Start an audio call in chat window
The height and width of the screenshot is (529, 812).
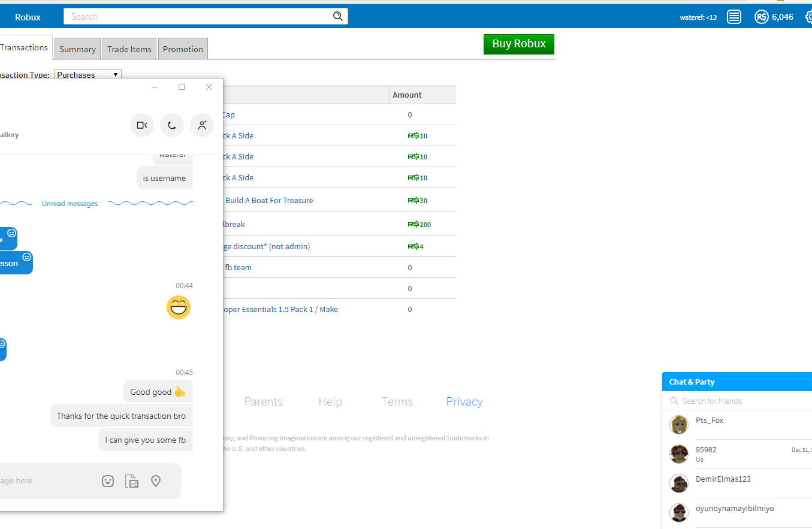pyautogui.click(x=172, y=125)
